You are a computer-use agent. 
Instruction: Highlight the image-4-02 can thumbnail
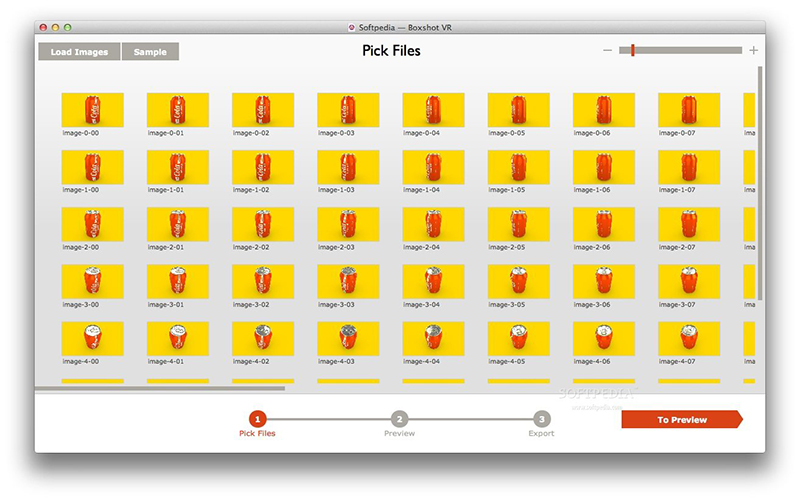263,338
